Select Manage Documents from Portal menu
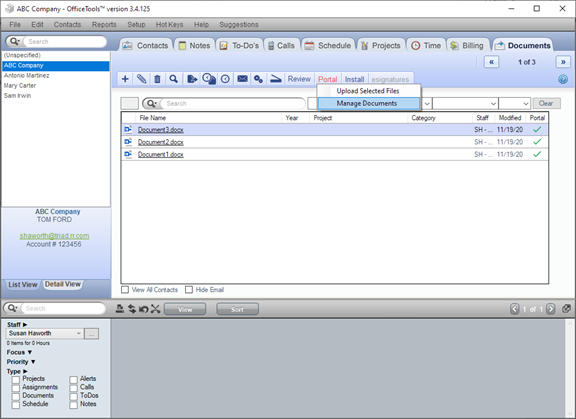The image size is (576, 419). (368, 104)
